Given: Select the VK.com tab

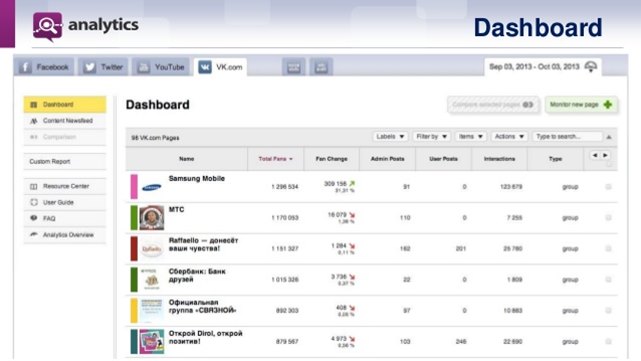Looking at the screenshot, I should pos(221,67).
